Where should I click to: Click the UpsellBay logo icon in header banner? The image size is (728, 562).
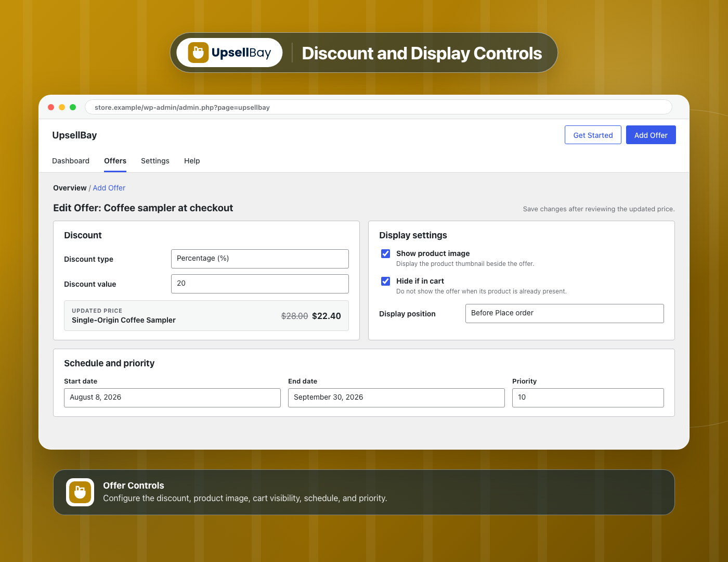[198, 53]
